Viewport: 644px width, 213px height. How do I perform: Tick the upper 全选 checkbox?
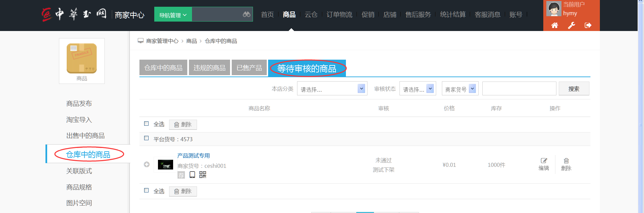(146, 124)
